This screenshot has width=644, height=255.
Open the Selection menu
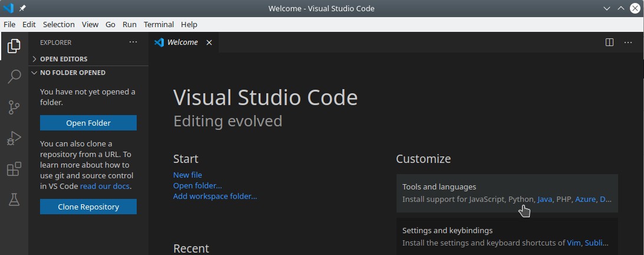59,24
